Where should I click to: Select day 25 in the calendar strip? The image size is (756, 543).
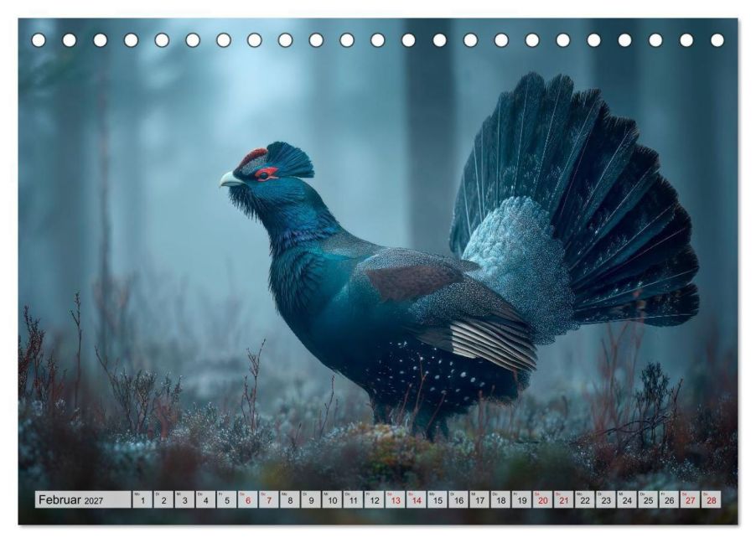coord(649,499)
